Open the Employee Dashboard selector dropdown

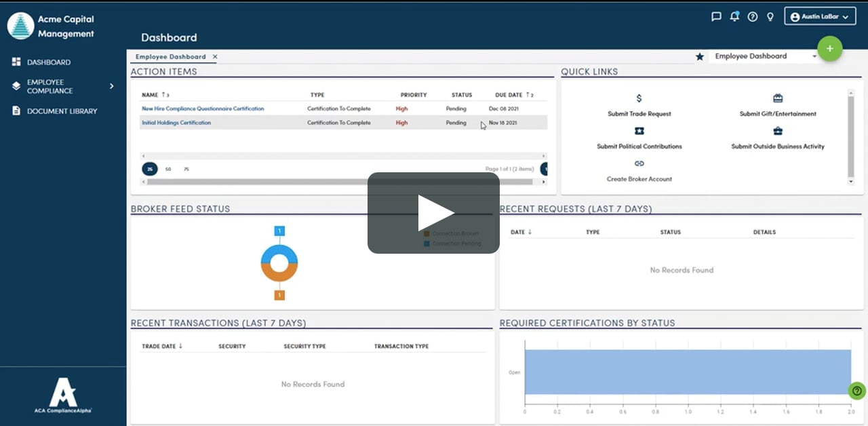click(765, 56)
